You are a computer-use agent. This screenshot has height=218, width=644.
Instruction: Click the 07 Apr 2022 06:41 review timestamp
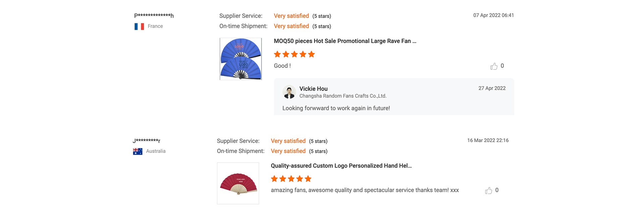493,15
